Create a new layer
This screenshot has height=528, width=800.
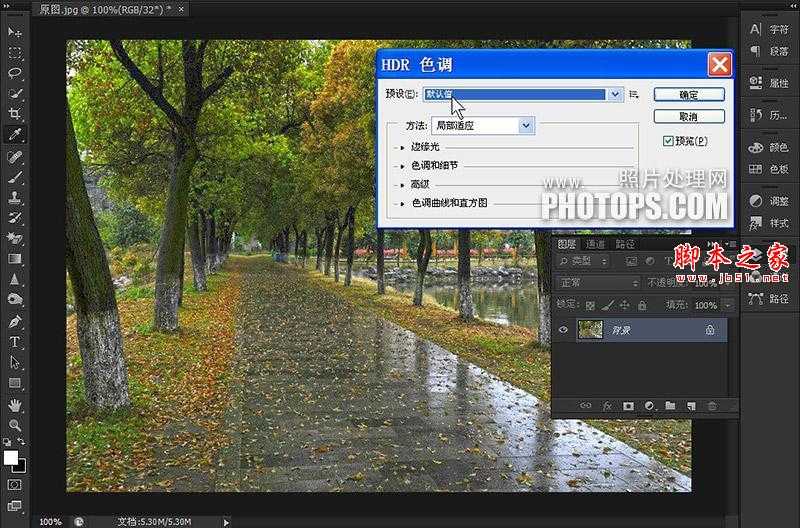coord(691,406)
